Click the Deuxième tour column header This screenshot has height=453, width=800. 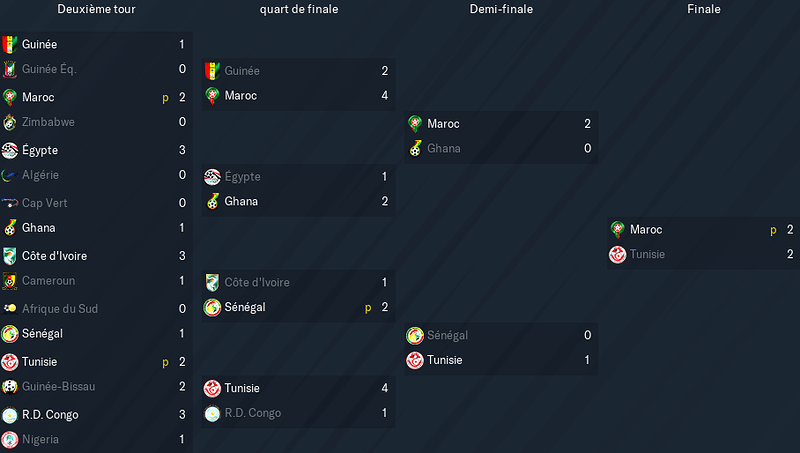(96, 9)
